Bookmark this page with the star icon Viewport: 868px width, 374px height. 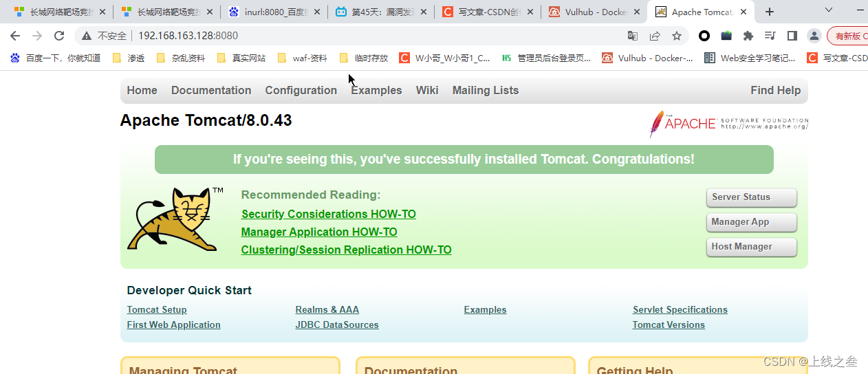(677, 36)
